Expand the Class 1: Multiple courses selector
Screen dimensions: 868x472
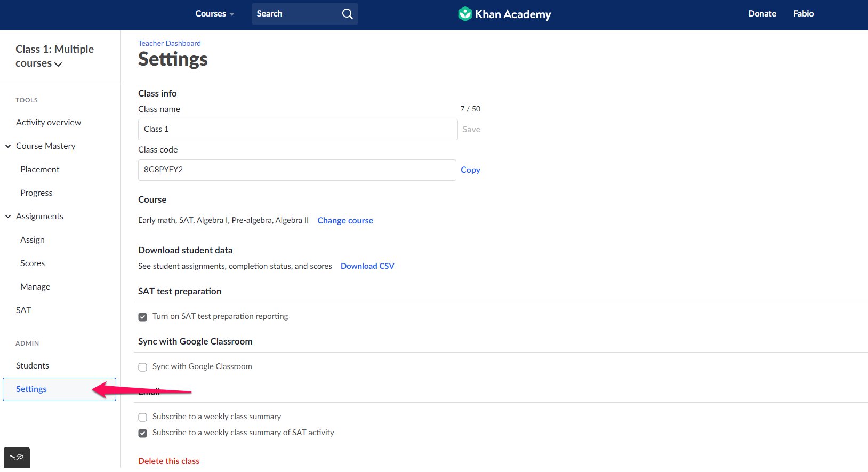(x=54, y=56)
